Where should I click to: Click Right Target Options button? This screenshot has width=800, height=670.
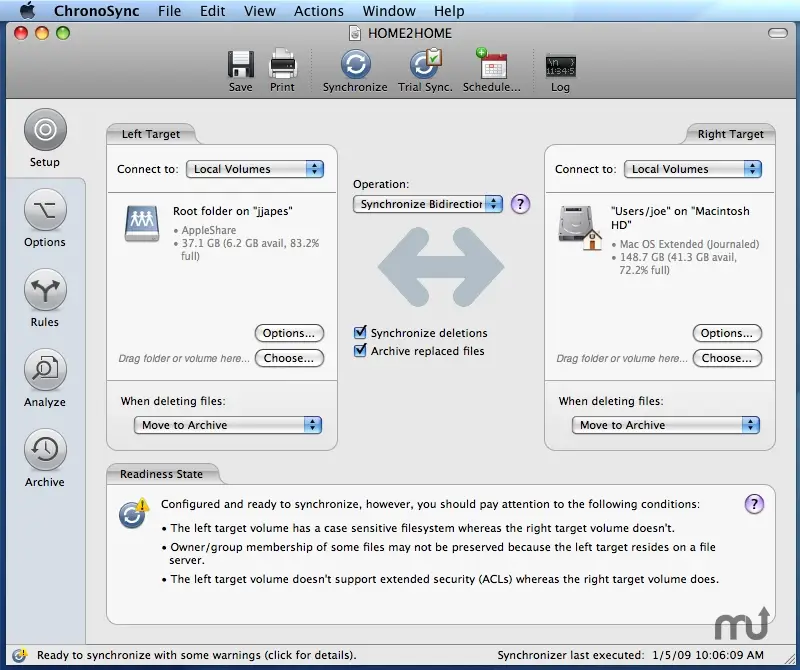pos(727,333)
